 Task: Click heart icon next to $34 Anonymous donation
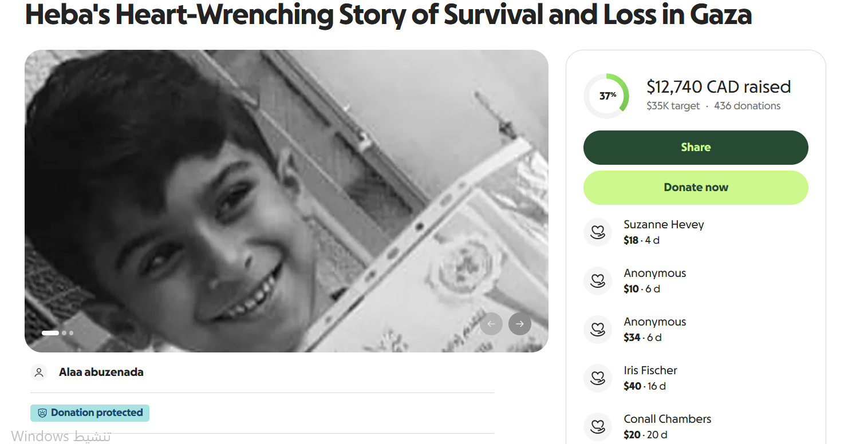point(598,329)
